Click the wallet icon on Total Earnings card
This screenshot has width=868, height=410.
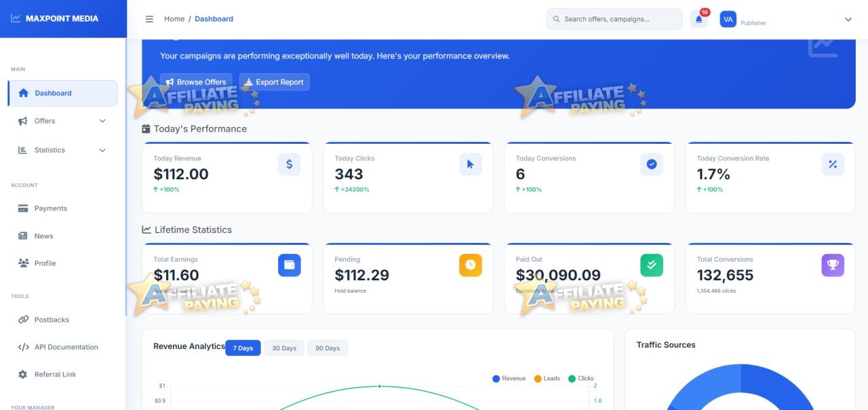pyautogui.click(x=290, y=265)
